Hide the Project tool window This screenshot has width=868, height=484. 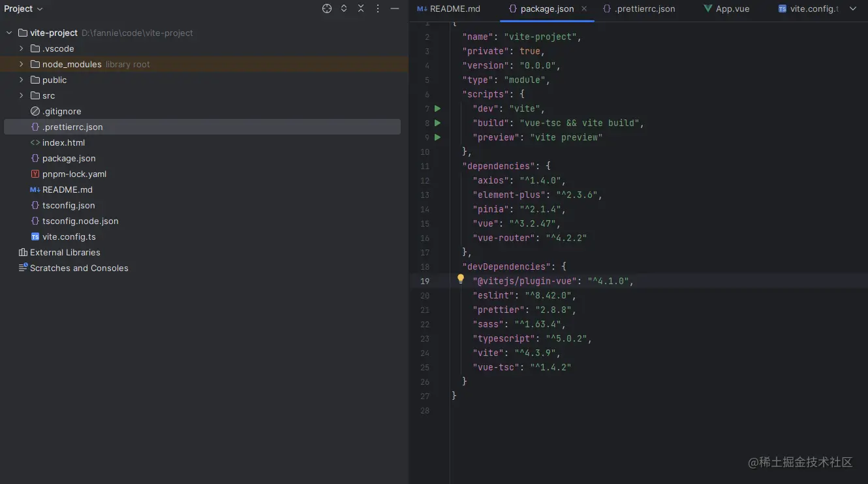pyautogui.click(x=394, y=8)
